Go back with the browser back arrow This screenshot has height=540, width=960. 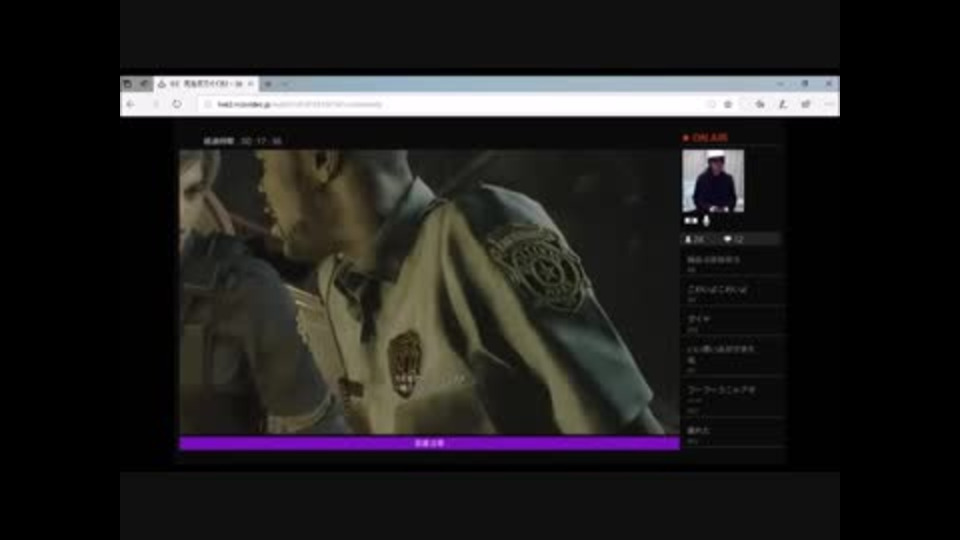click(x=130, y=105)
